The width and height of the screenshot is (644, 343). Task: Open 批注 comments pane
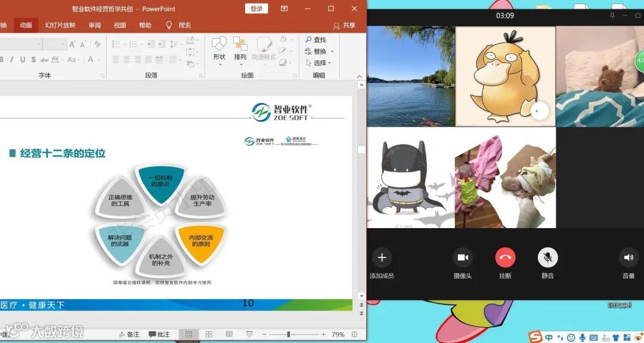coord(159,335)
